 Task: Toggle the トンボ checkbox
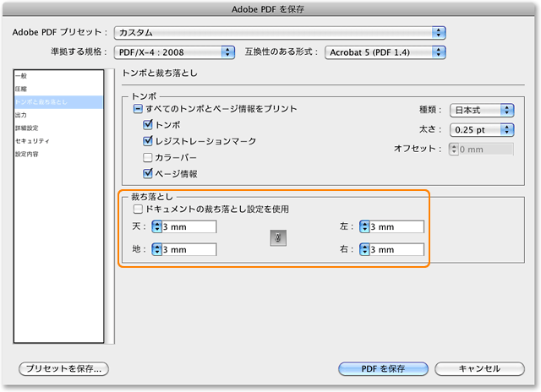tap(148, 125)
